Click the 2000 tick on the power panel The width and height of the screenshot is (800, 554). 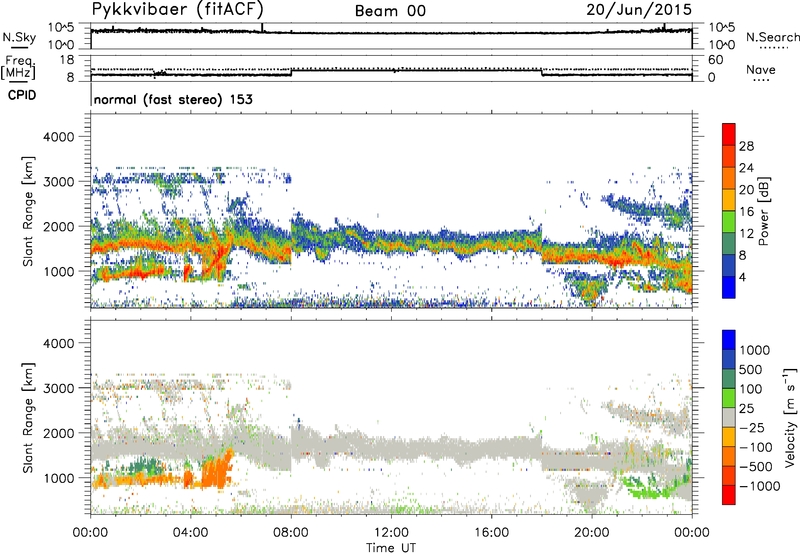58,226
